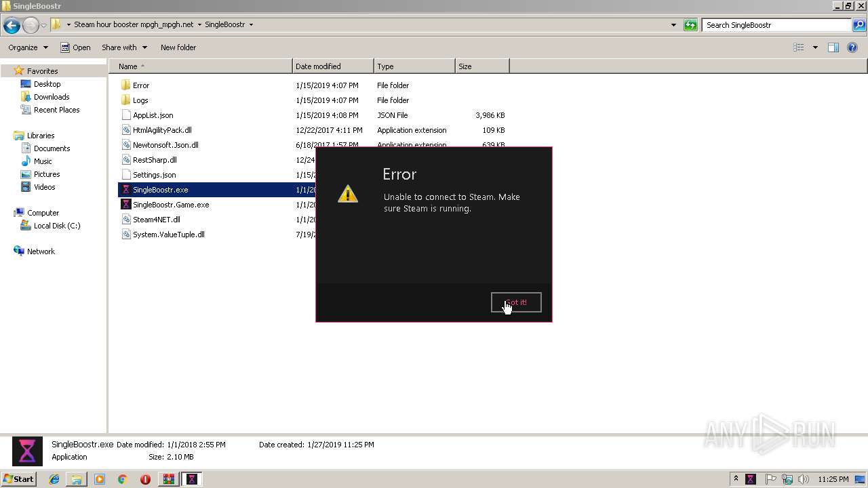868x488 pixels.
Task: Click SingleBoostr hourglass tray icon
Action: (x=751, y=479)
